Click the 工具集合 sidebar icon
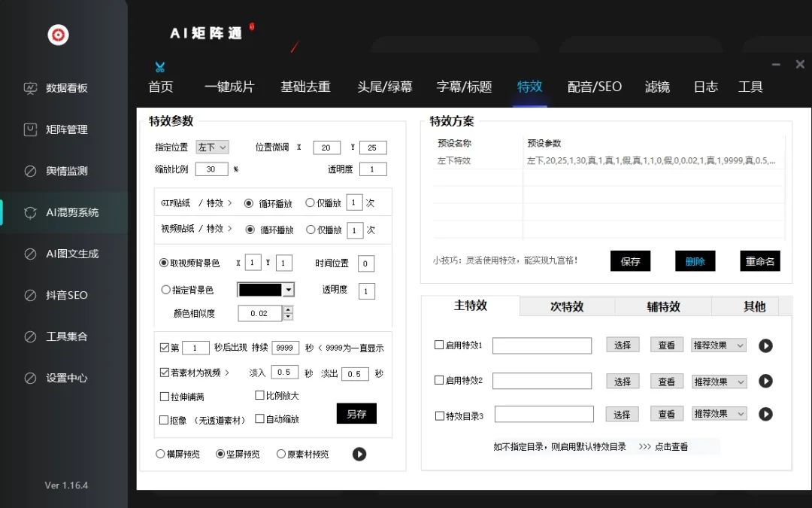The height and width of the screenshot is (508, 812). (x=31, y=336)
